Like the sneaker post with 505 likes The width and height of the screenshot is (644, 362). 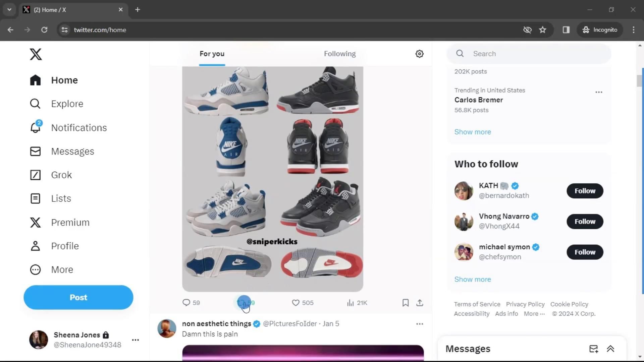296,303
